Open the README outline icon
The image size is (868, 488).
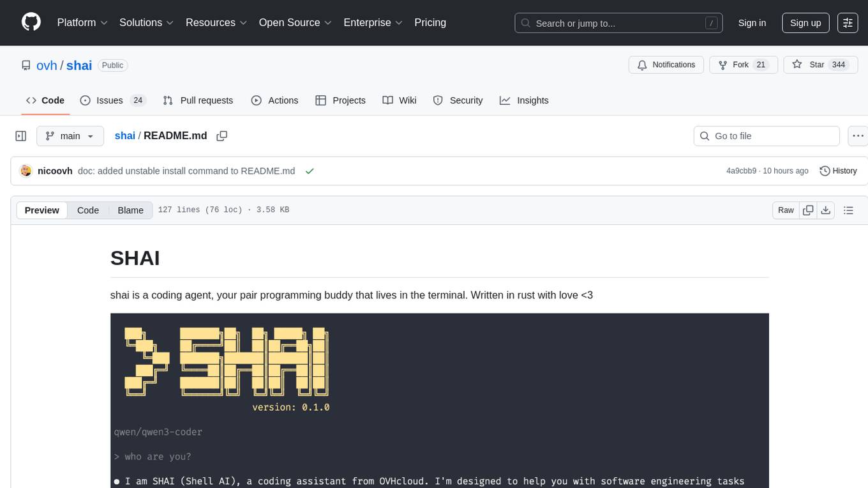[x=848, y=210]
